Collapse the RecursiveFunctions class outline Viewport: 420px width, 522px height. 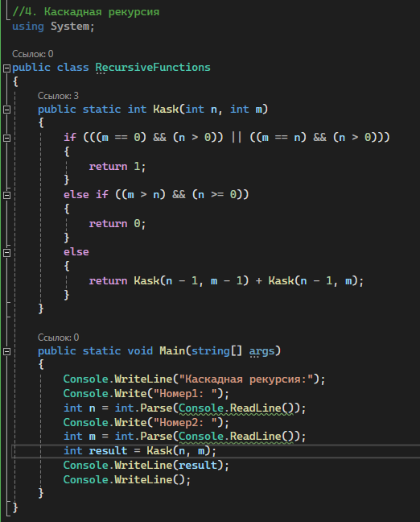point(6,68)
